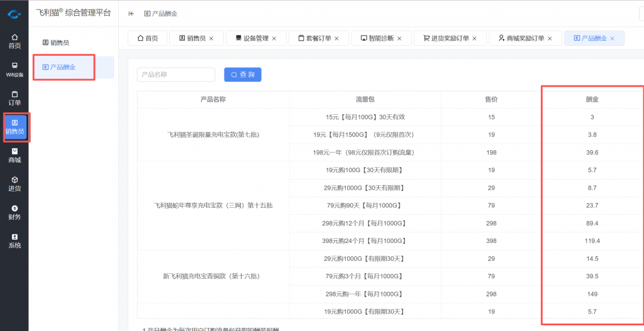Click 产品酬金 breadcrumb in header
The image size is (644, 331).
[x=161, y=14]
